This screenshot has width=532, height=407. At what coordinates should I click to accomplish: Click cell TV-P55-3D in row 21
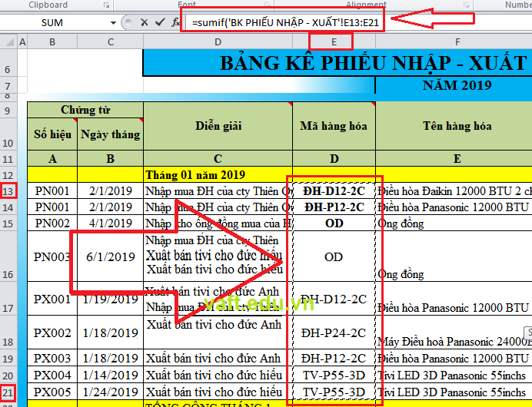(334, 392)
